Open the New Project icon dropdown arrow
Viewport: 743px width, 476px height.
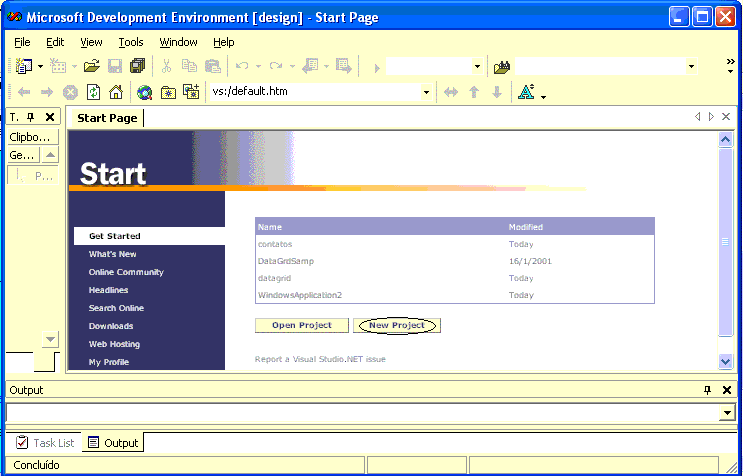(x=40, y=66)
